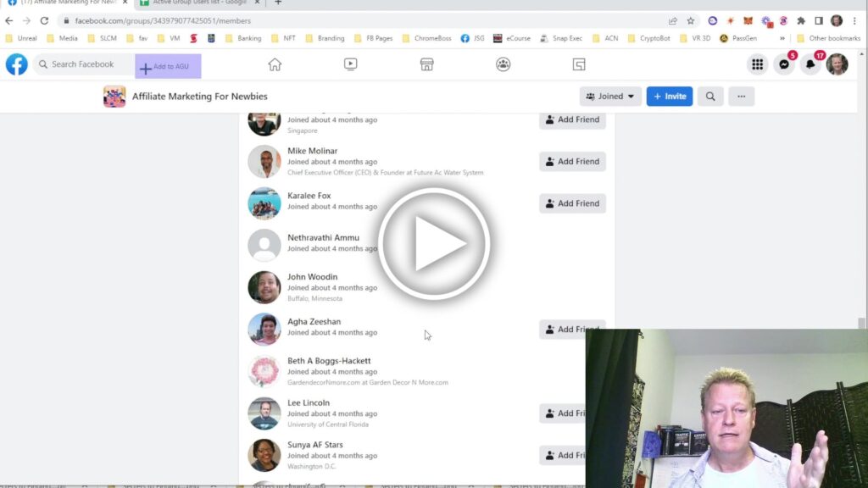Open the Banking bookmarks folder
The image size is (868, 488).
(243, 39)
